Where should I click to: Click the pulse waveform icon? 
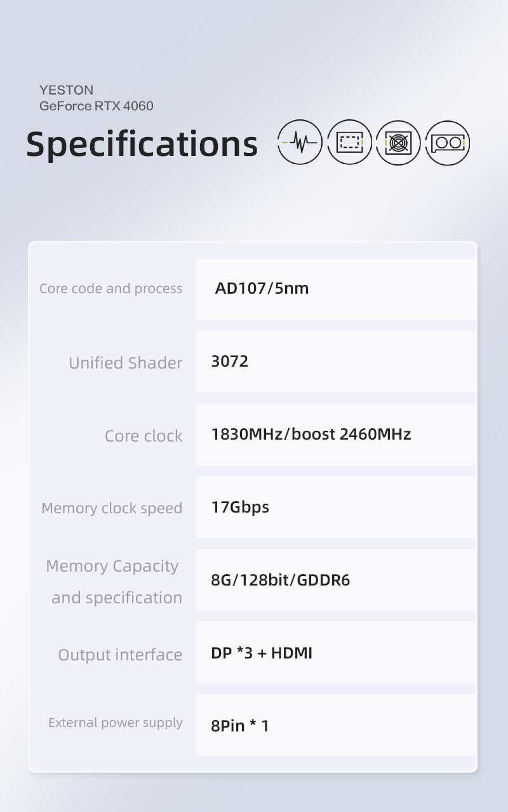click(x=300, y=142)
